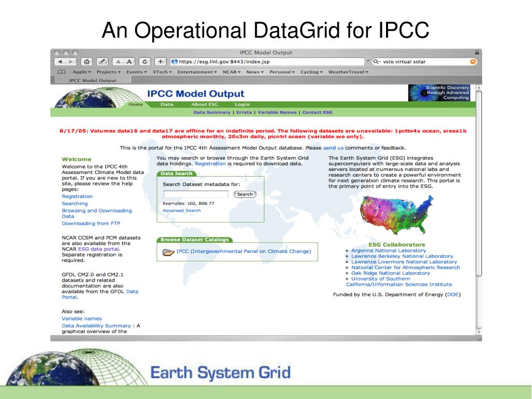Click the scrollbar down arrow
532x399 pixels.
(x=478, y=332)
